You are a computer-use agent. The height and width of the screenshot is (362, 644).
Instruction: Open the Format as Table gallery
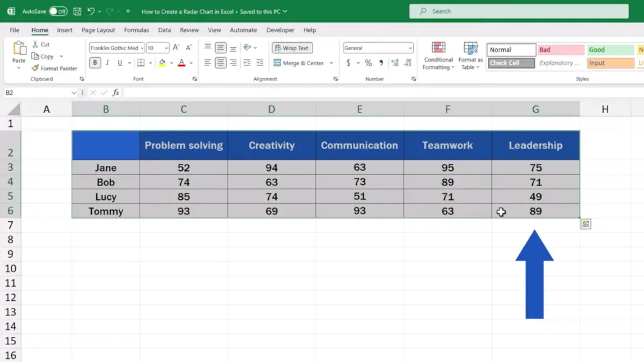[470, 56]
